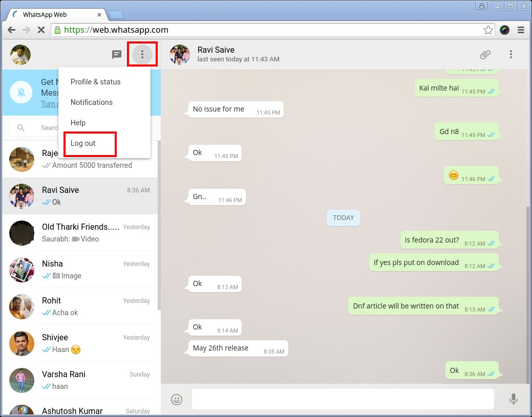Click the Turn on notifications link
532x417 pixels.
click(x=50, y=104)
